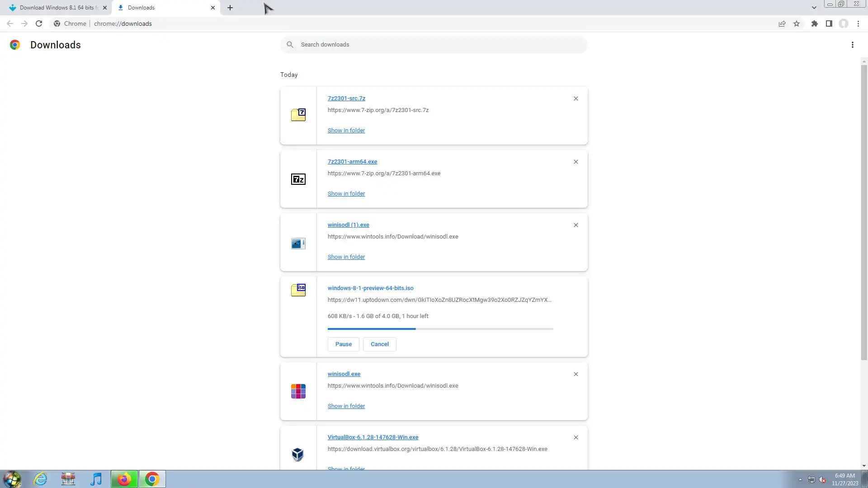Remove 7z2301-src.7z from the list
This screenshot has width=868, height=488.
click(x=576, y=99)
